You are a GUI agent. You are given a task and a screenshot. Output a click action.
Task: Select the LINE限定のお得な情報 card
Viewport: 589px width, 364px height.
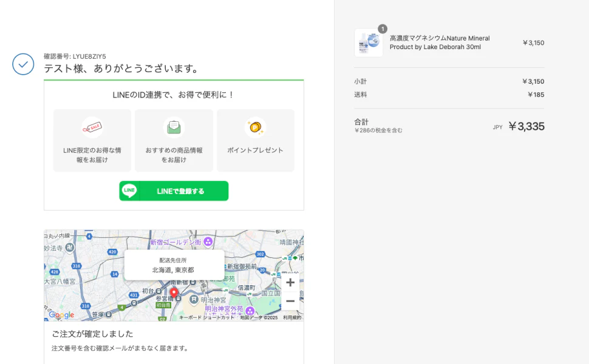click(92, 141)
